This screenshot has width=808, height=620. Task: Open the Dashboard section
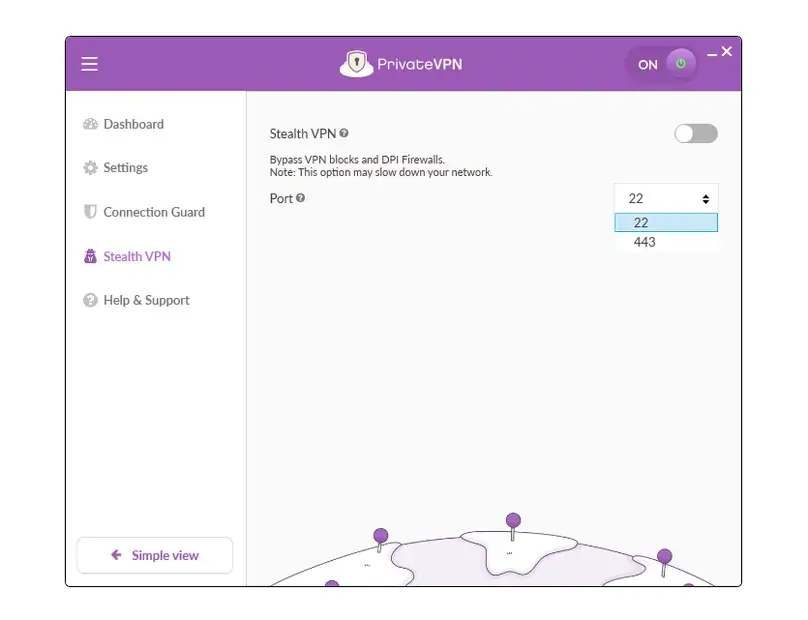coord(124,124)
